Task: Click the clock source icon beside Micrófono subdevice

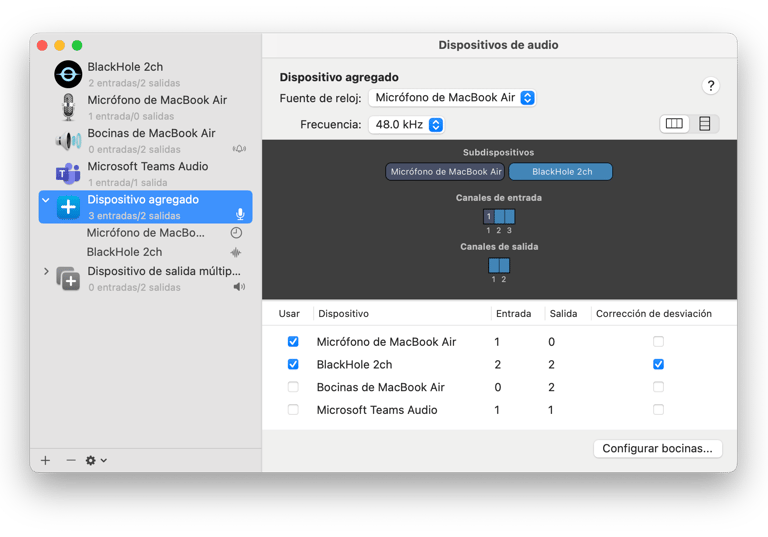Action: (236, 233)
